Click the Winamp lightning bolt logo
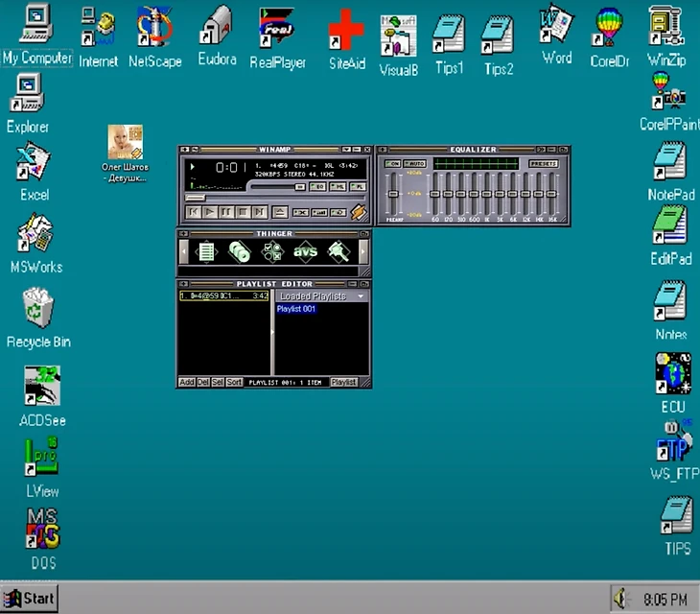 [358, 211]
